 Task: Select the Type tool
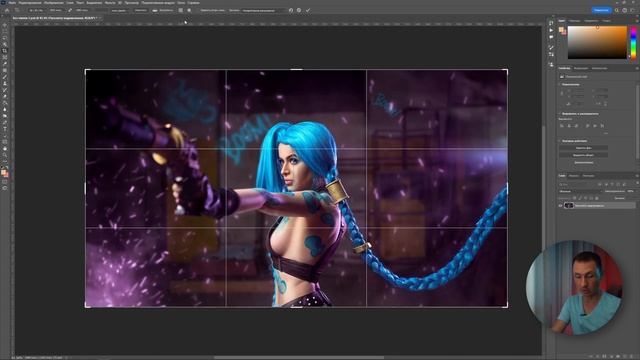[x=4, y=129]
